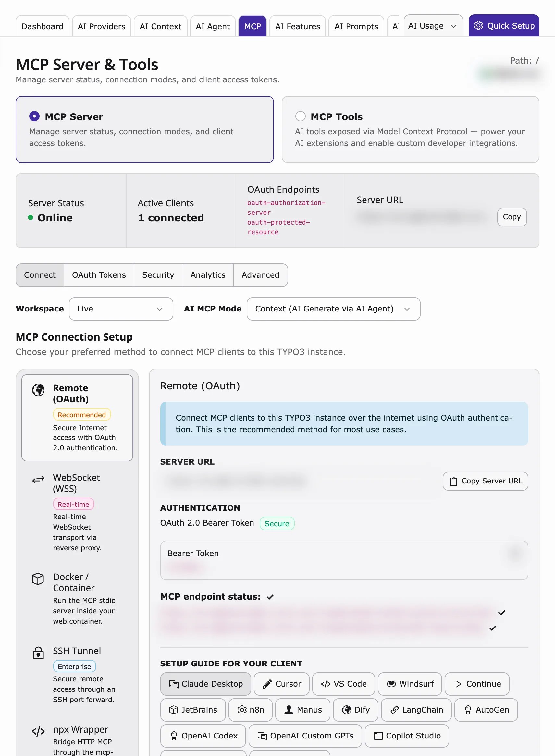Viewport: 555px width, 756px height.
Task: Show the AutoGen client guide
Action: click(x=486, y=709)
